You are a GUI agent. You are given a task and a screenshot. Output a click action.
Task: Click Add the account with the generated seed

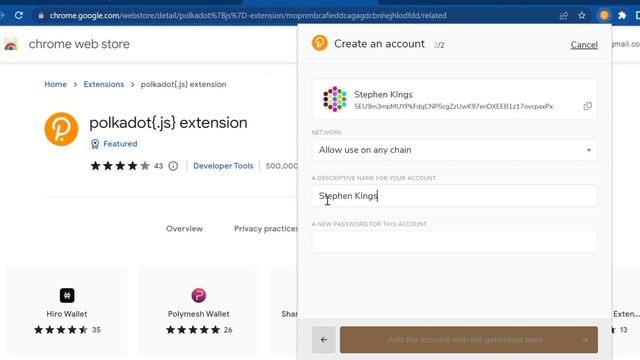(469, 340)
